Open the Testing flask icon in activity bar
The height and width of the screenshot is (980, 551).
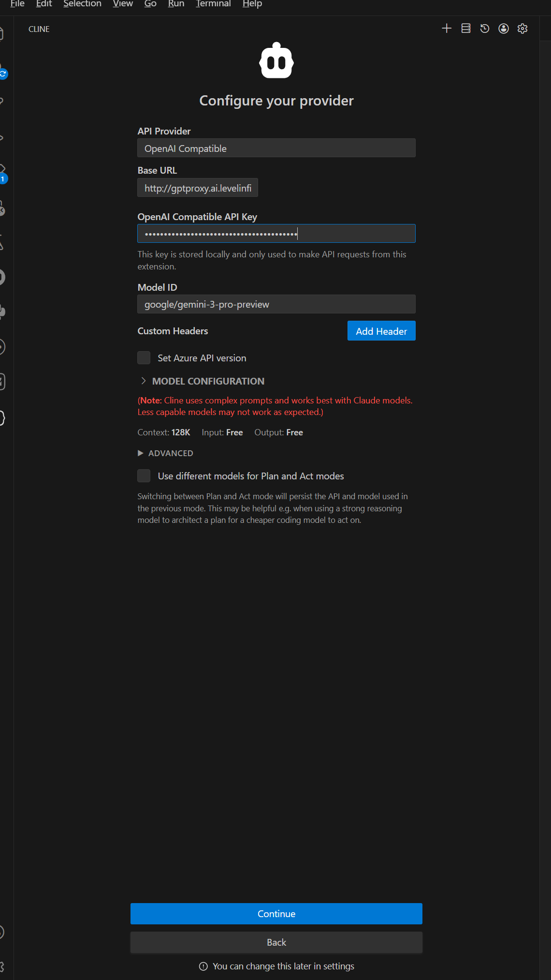[2, 243]
